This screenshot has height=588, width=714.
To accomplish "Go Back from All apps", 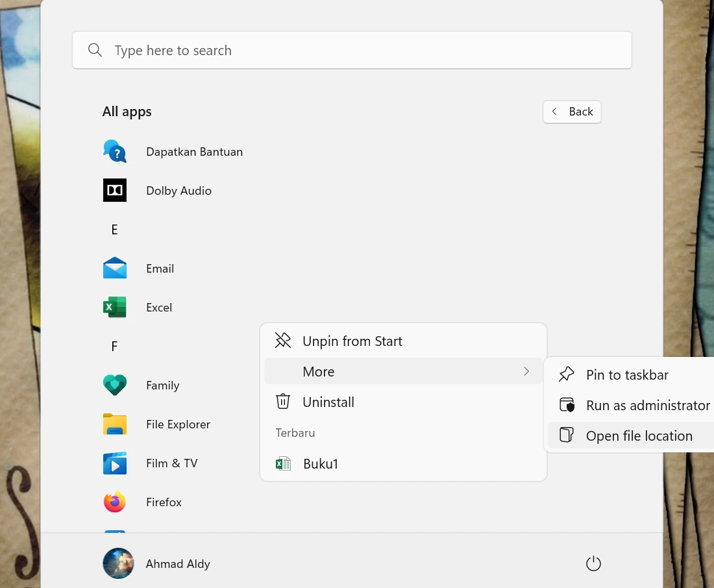I will click(x=572, y=112).
